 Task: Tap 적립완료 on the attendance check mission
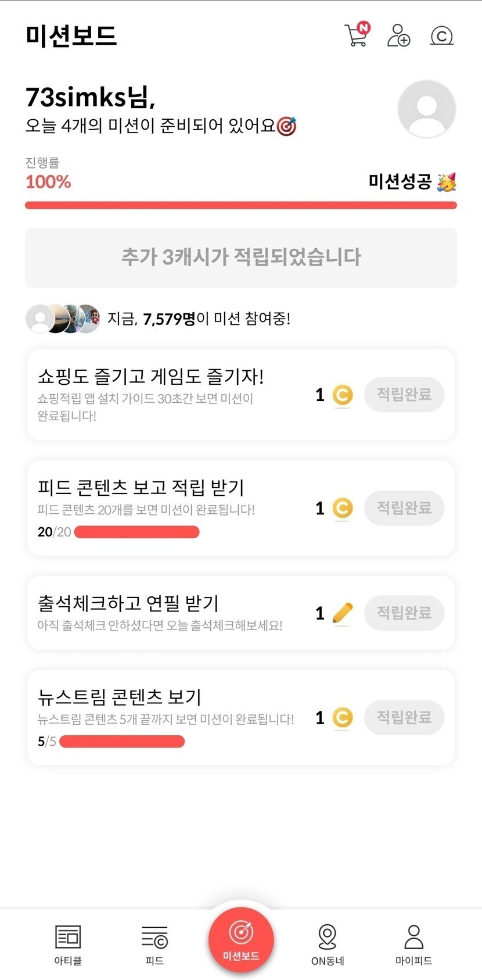pos(404,613)
